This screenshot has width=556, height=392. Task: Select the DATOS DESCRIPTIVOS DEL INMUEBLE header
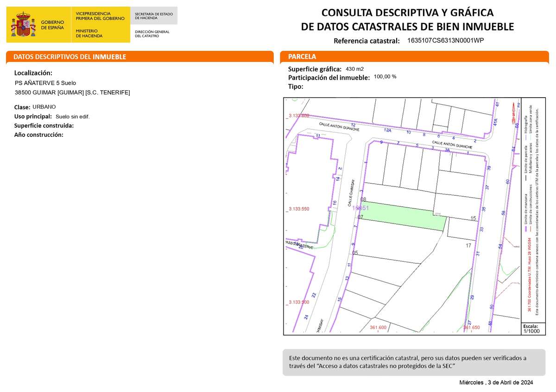[69, 57]
